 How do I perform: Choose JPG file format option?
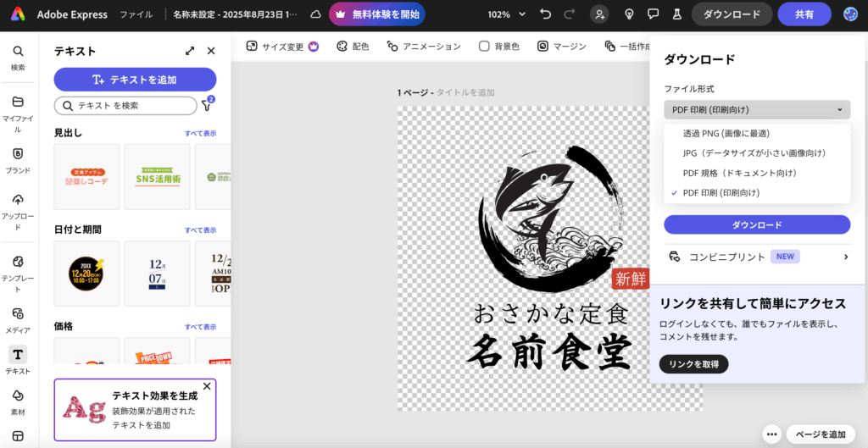point(754,152)
